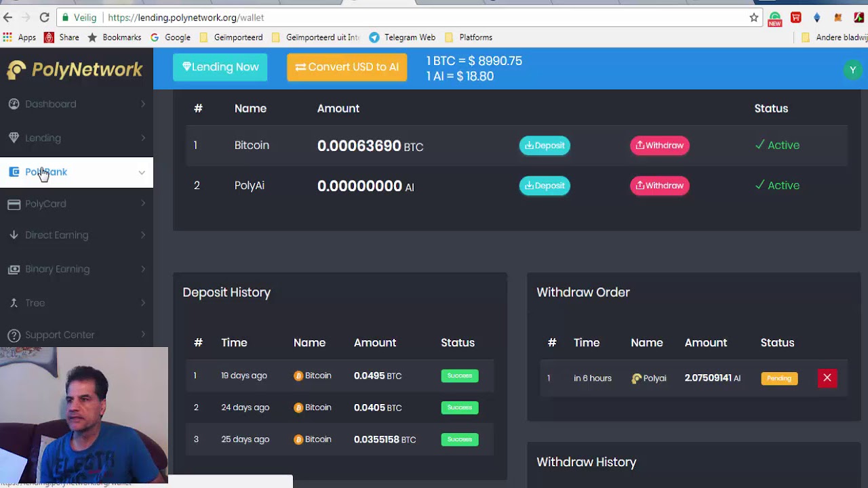Expand the Lending menu chevron

pyautogui.click(x=143, y=138)
